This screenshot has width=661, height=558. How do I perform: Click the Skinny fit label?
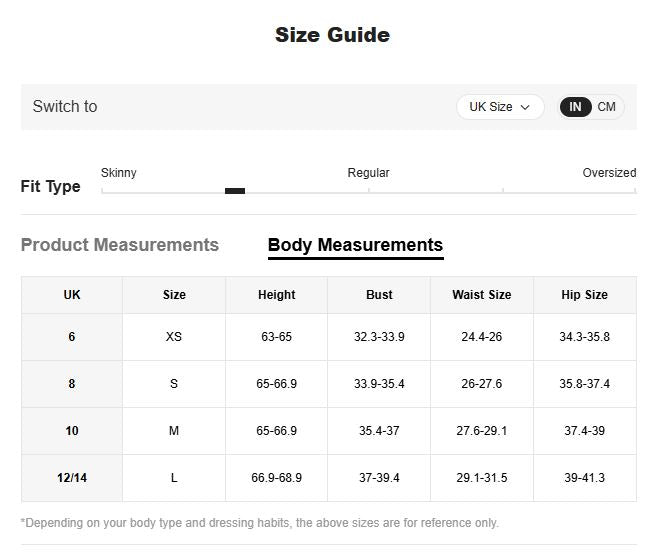[118, 173]
